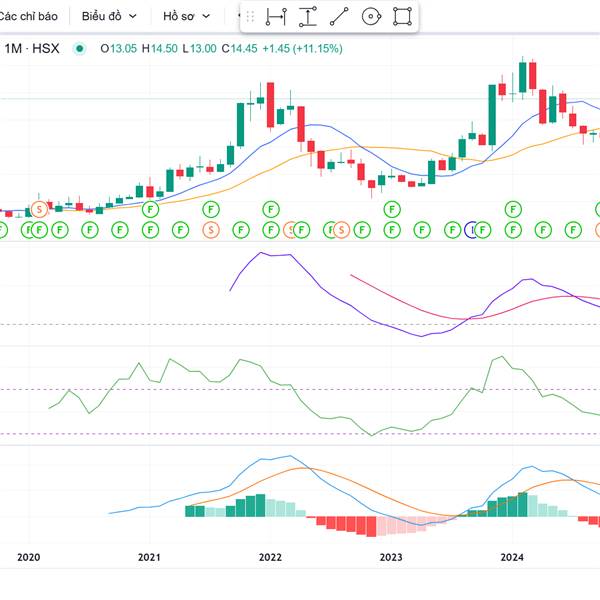Image resolution: width=600 pixels, height=600 pixels.
Task: Open the lower-row orange S marker in mid-2021
Action: pyautogui.click(x=210, y=230)
